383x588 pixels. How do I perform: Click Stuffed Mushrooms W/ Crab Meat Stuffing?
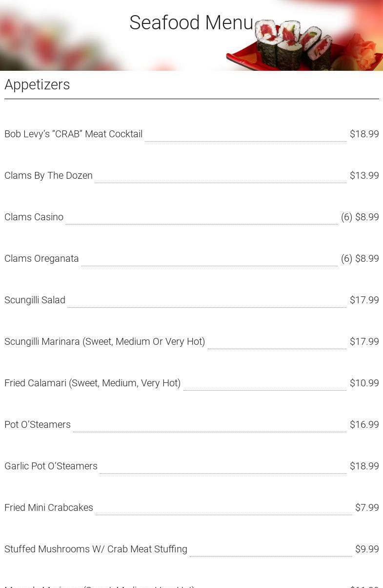[96, 549]
